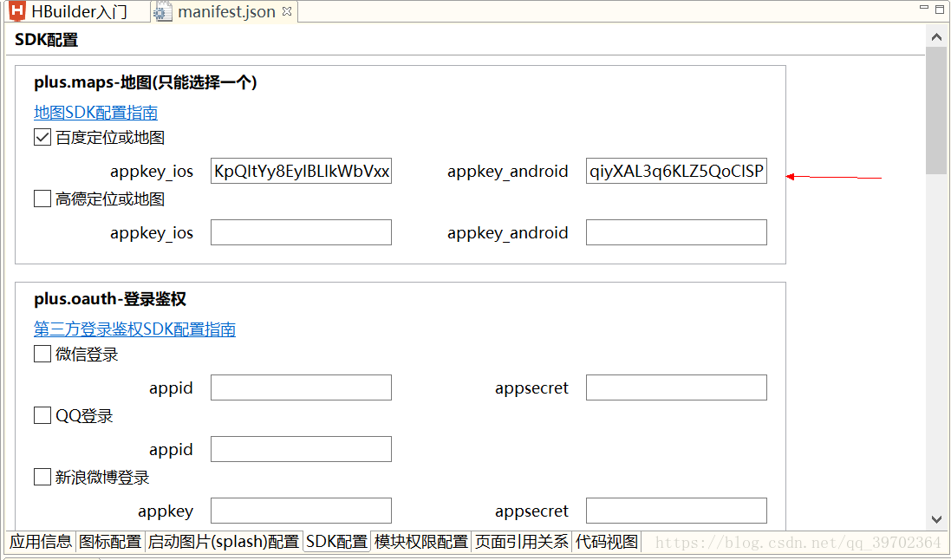The image size is (951, 560).
Task: Click the empty 高德 appkey_ios field
Action: point(301,232)
